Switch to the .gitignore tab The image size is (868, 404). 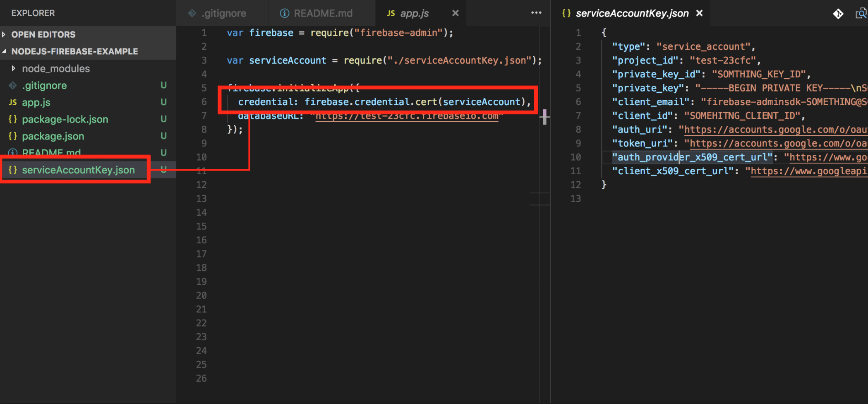224,13
